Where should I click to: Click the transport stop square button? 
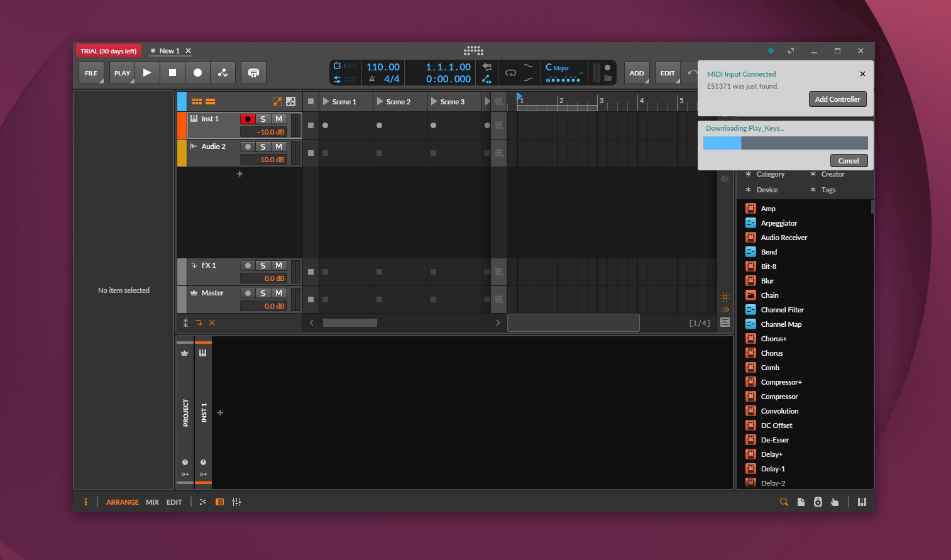(172, 73)
